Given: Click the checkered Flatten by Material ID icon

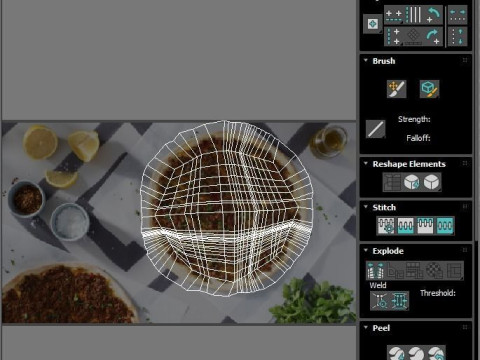Looking at the screenshot, I should click(435, 270).
